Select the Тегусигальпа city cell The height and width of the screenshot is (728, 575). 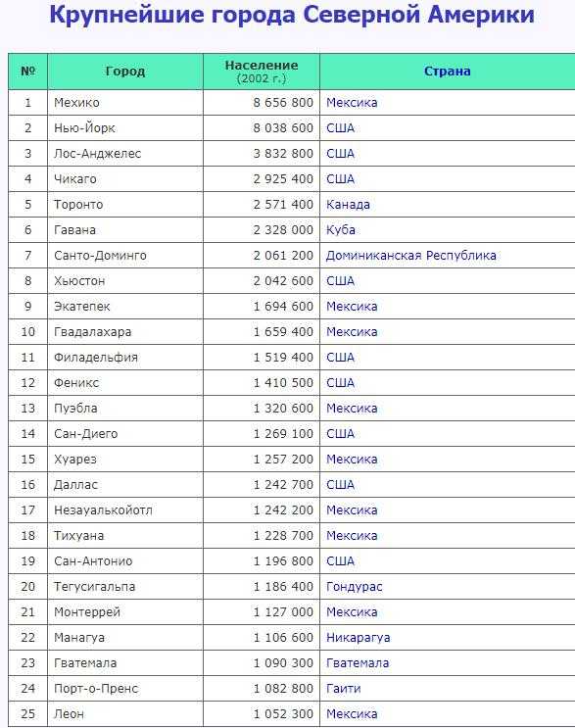pyautogui.click(x=125, y=587)
